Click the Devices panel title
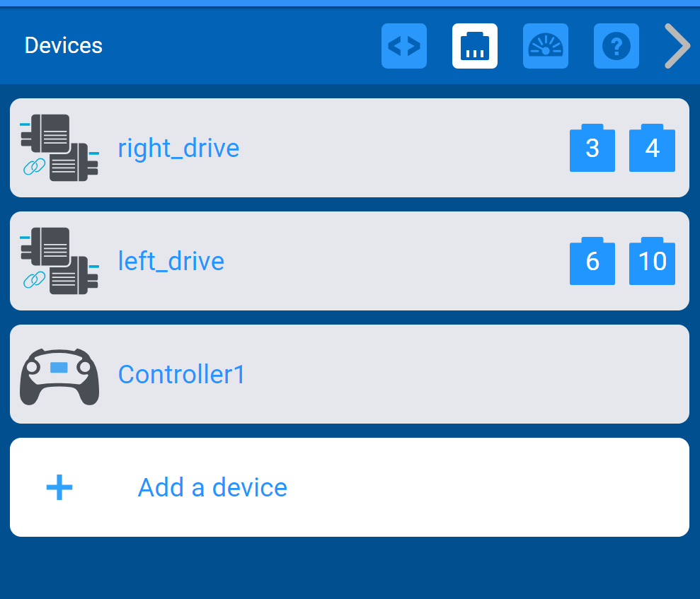 click(x=64, y=45)
